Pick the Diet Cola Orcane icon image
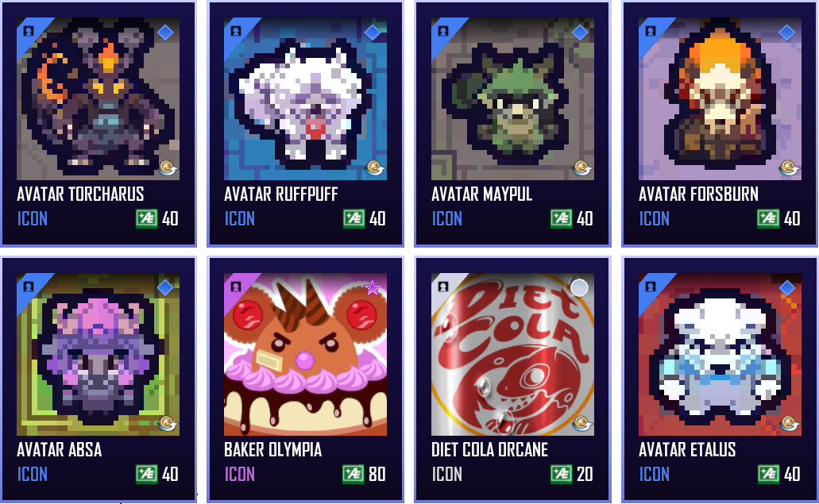Screen dimensions: 819x504 [513, 354]
